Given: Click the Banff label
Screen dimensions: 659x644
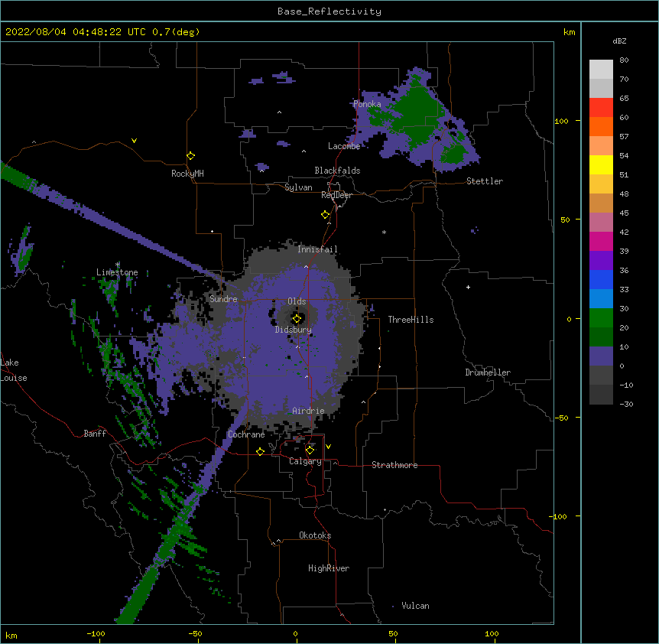Looking at the screenshot, I should click(95, 434).
